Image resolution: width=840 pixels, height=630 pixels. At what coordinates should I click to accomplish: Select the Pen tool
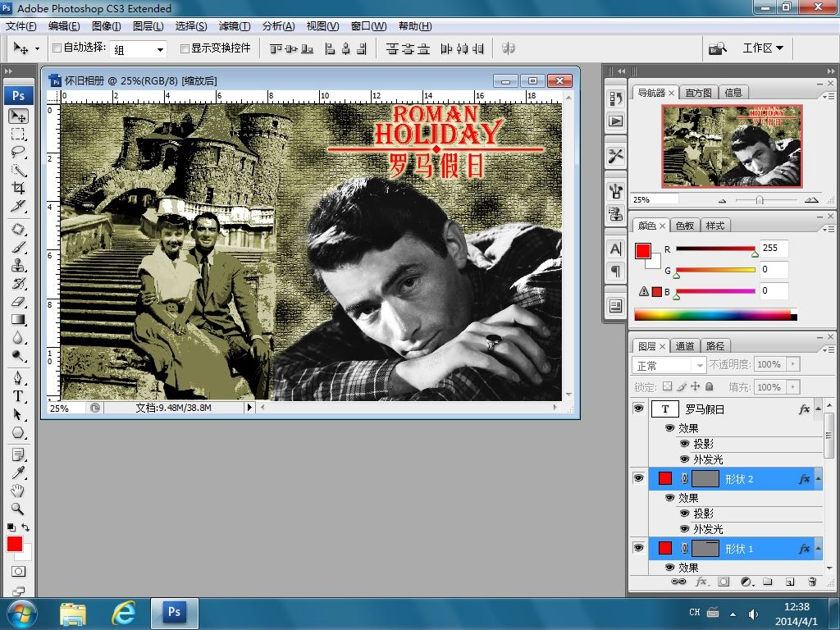tap(19, 378)
